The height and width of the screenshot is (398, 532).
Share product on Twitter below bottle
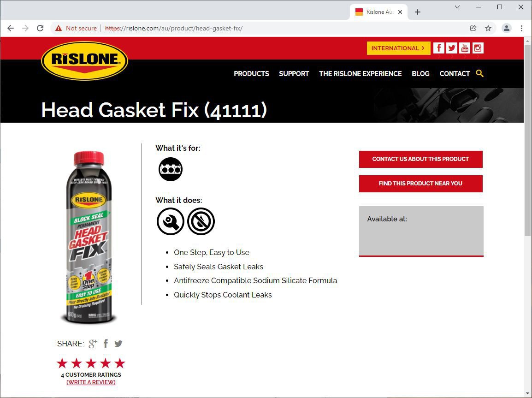pyautogui.click(x=118, y=344)
